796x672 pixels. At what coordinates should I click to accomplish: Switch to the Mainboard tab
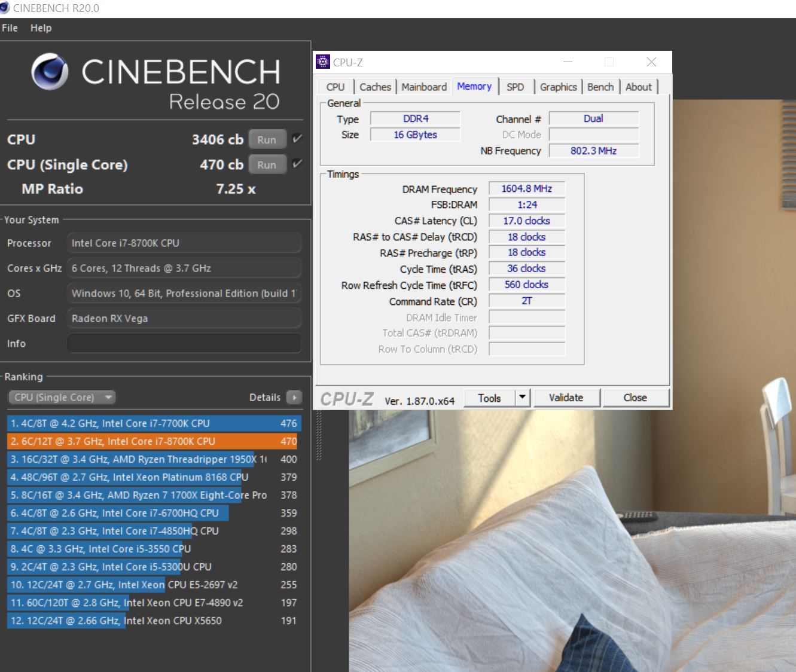pyautogui.click(x=424, y=87)
